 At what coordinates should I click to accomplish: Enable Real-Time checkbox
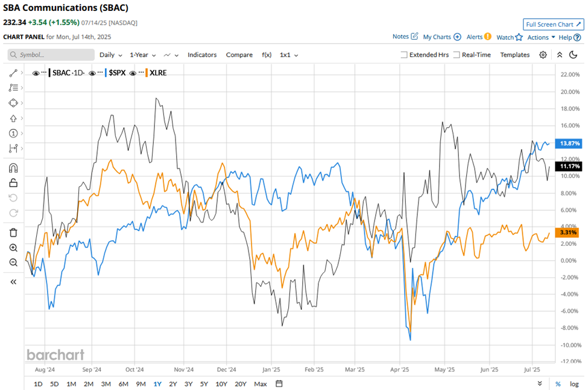click(457, 55)
